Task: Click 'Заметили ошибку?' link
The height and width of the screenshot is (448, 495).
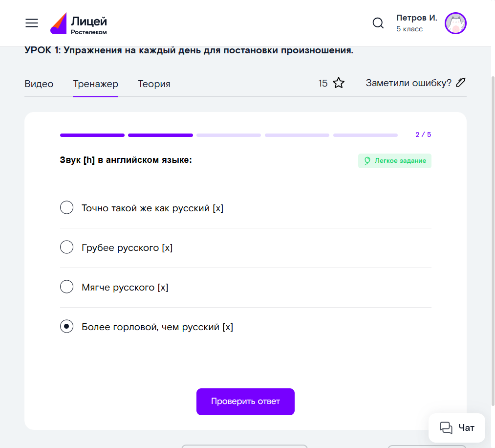Action: click(x=409, y=83)
